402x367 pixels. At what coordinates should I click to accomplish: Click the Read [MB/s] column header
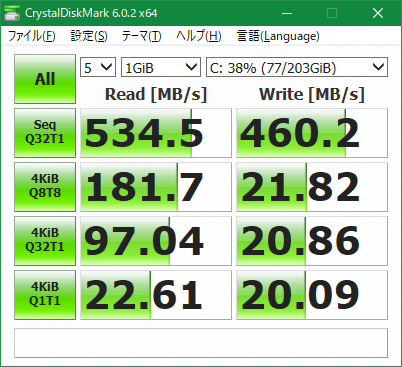coord(156,94)
